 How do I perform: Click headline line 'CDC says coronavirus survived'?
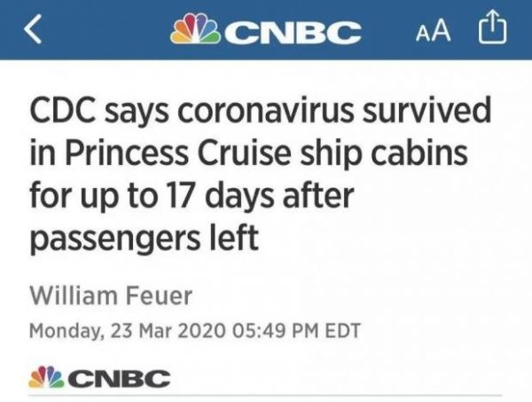[x=260, y=112]
